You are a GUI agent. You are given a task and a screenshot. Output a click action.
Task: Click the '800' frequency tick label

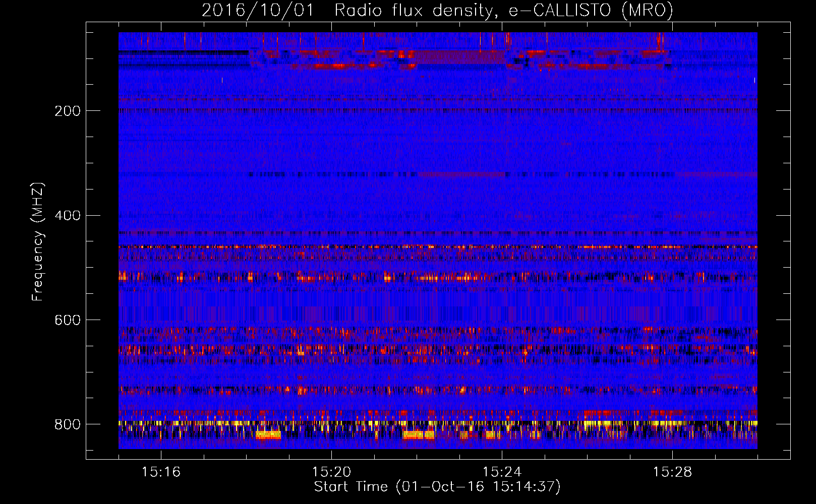pos(67,424)
